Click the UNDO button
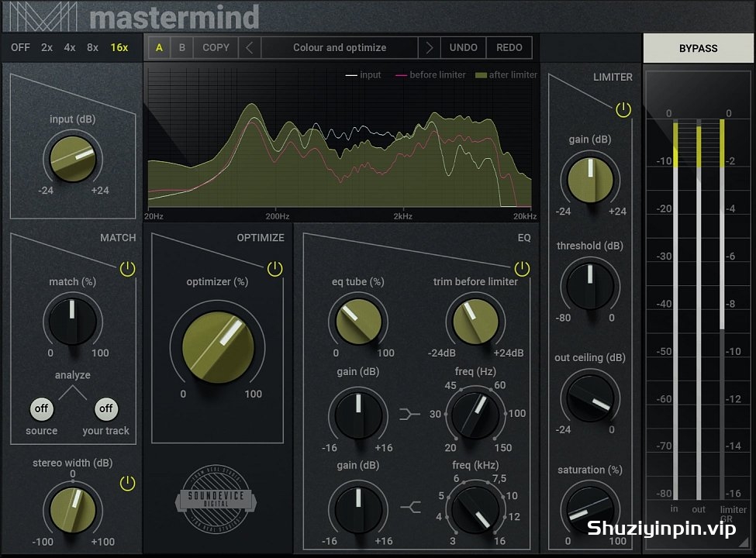756x558 pixels. pos(464,48)
